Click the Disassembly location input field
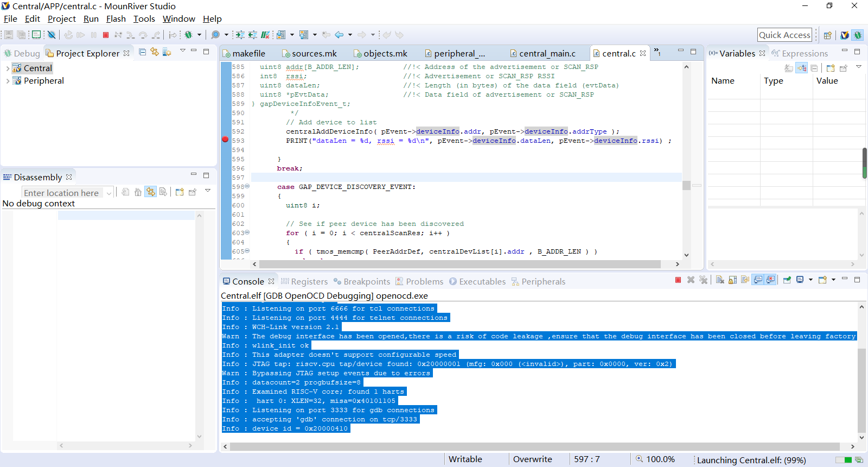Image resolution: width=868 pixels, height=467 pixels. point(63,193)
